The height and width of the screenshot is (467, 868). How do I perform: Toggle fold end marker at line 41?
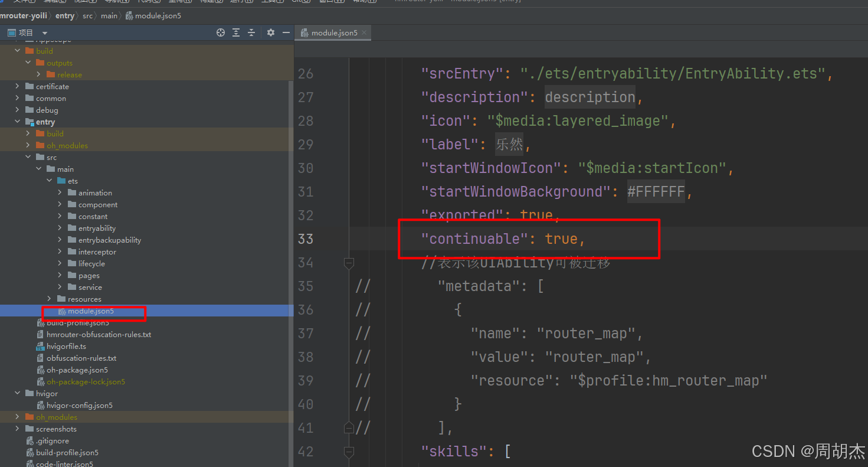pos(349,428)
